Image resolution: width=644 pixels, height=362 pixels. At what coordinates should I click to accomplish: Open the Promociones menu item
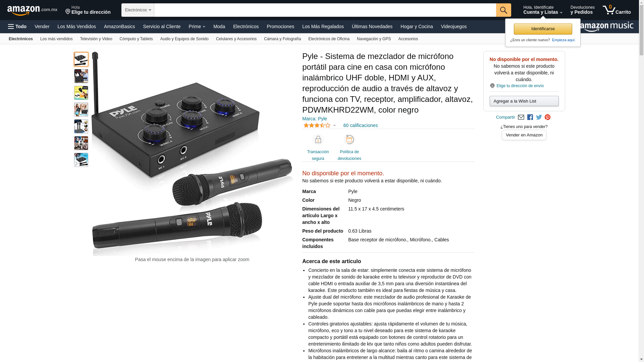tap(280, 26)
